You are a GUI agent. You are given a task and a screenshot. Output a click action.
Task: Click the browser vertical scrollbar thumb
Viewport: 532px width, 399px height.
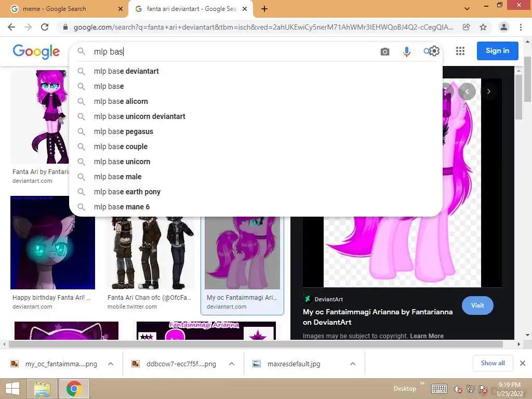tap(527, 79)
